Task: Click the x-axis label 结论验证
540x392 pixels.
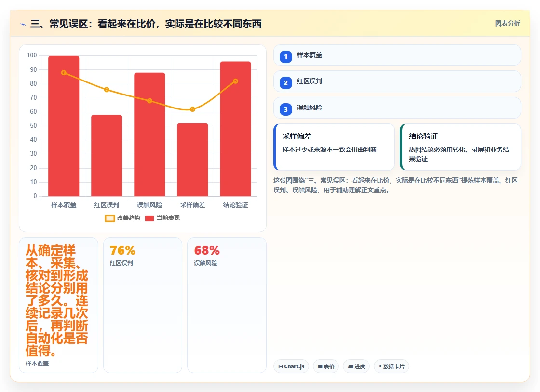Action: click(x=236, y=205)
